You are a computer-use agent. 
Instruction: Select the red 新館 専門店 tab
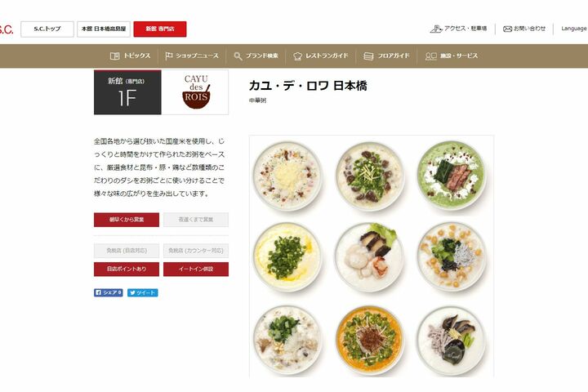tap(160, 29)
